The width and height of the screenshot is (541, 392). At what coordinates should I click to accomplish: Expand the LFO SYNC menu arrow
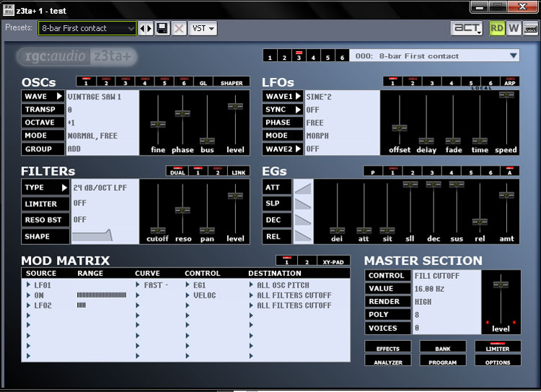(298, 110)
